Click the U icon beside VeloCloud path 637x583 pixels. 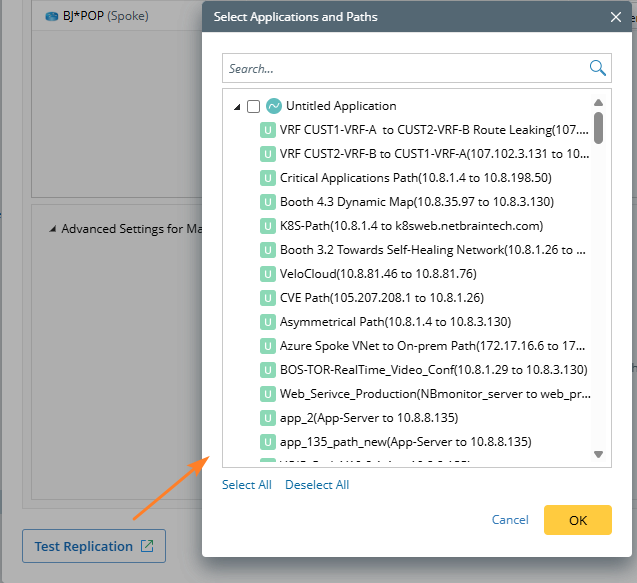point(267,274)
